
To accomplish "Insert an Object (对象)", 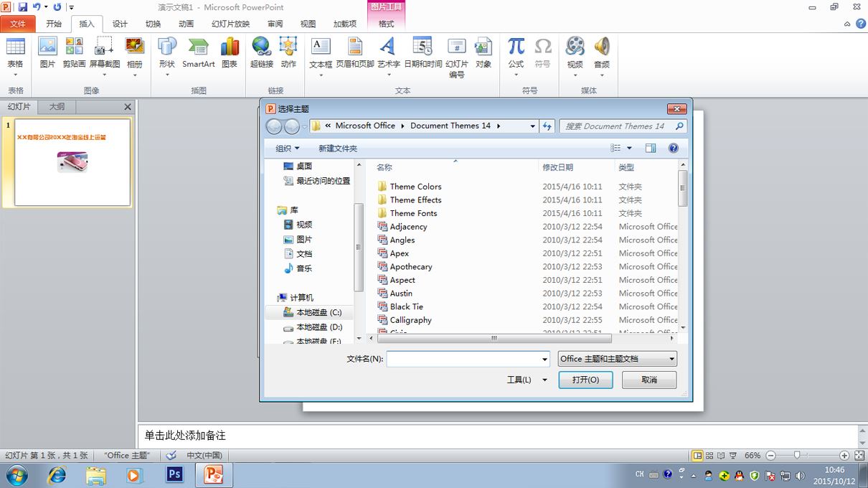I will pos(483,53).
